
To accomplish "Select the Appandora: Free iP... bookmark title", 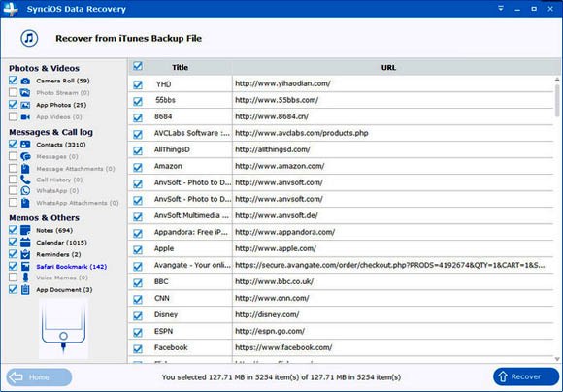I will click(x=191, y=232).
